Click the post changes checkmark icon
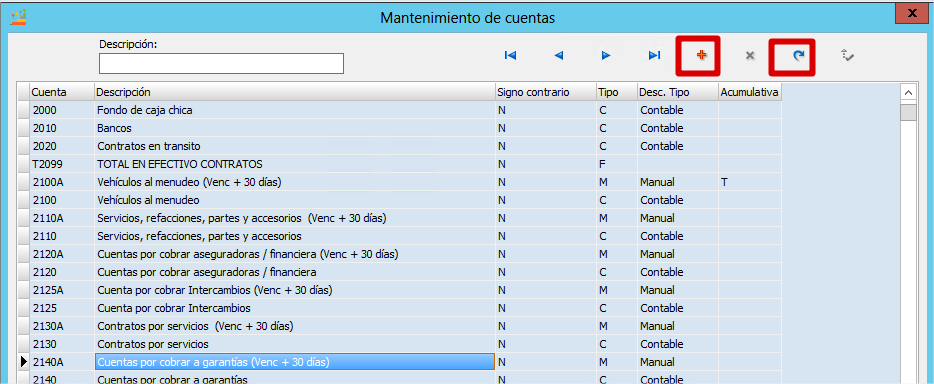The image size is (934, 384). pyautogui.click(x=847, y=55)
